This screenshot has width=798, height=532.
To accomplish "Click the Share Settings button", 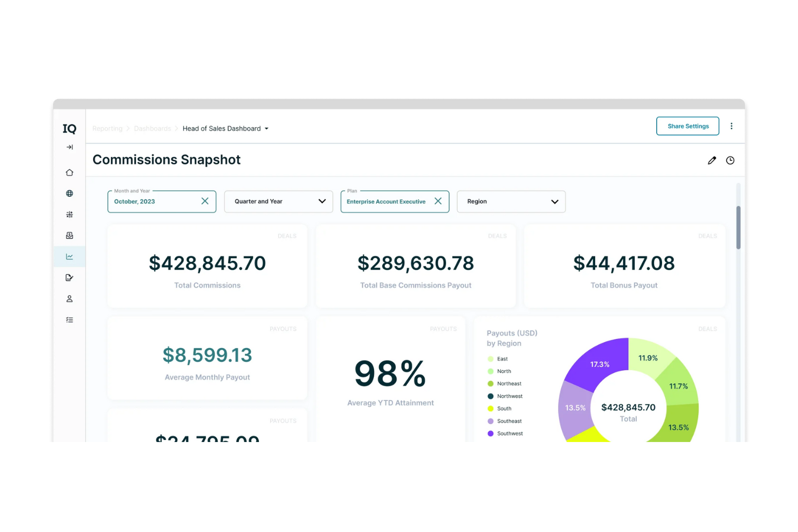I will coord(687,126).
